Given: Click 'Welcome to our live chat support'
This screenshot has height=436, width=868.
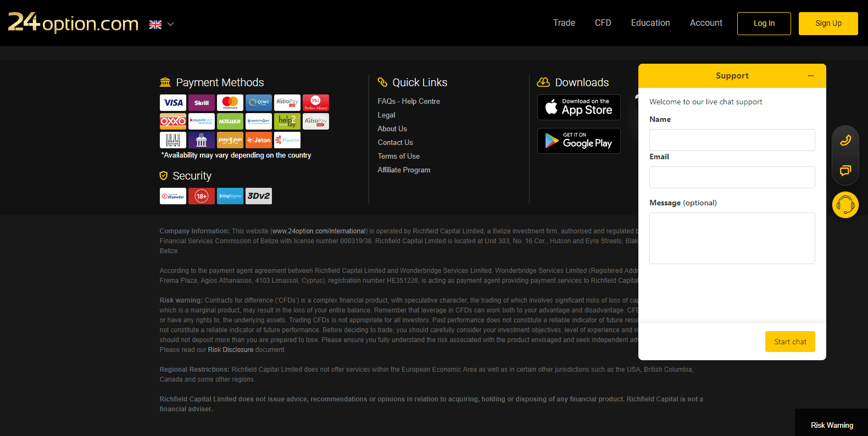Looking at the screenshot, I should coord(706,102).
